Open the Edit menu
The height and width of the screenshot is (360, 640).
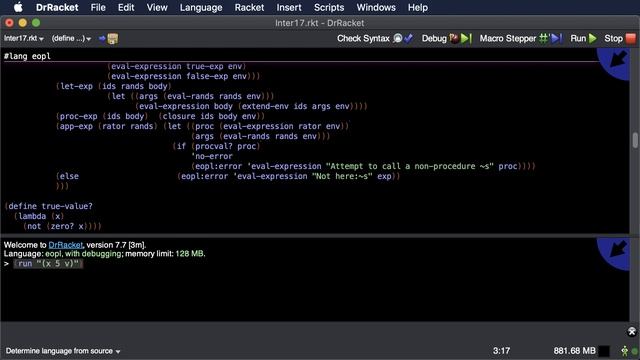click(x=126, y=7)
